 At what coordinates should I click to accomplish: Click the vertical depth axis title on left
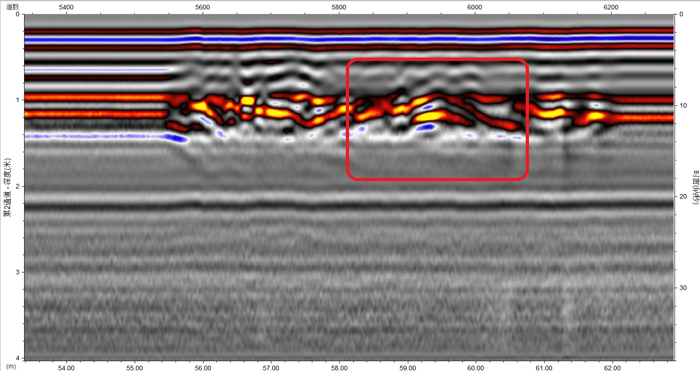(7, 187)
